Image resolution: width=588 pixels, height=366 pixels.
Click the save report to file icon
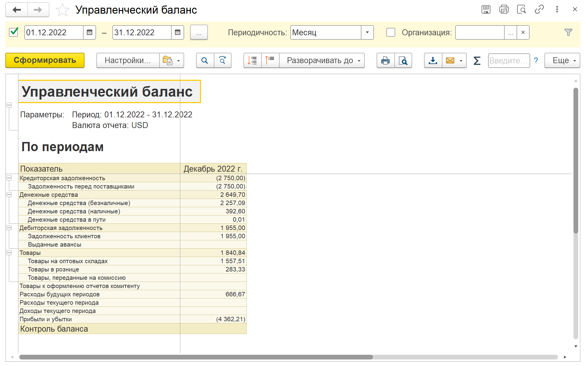[x=433, y=60]
